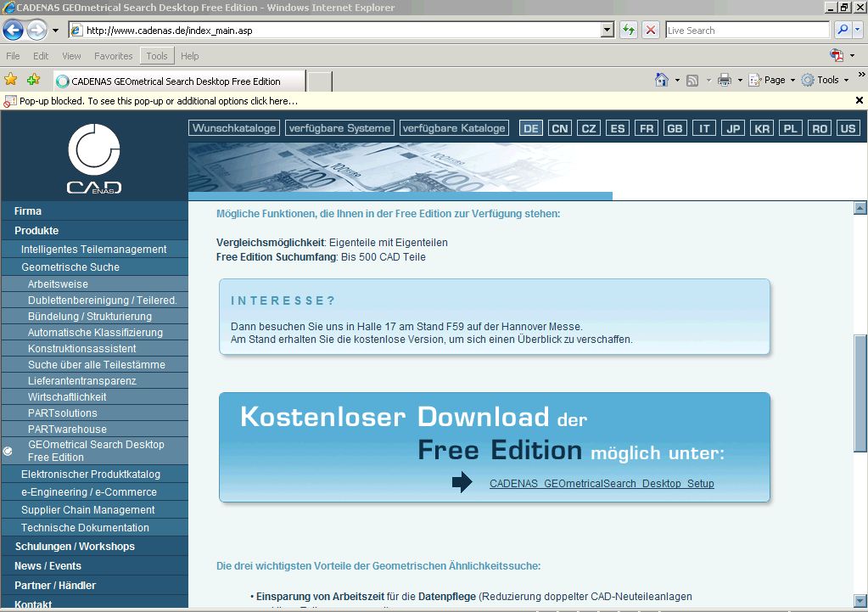868x612 pixels.
Task: Open News / Events navigation item
Action: (x=95, y=566)
